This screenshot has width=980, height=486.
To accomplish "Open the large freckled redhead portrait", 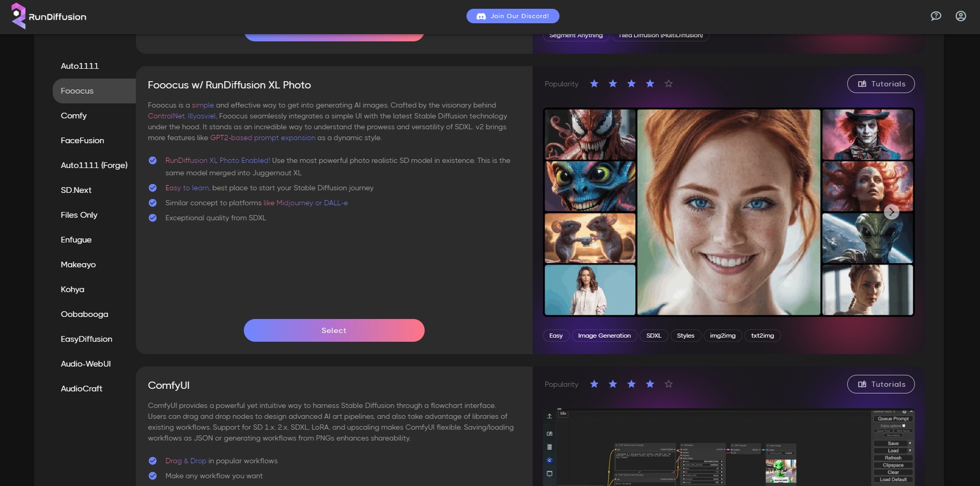I will (728, 212).
